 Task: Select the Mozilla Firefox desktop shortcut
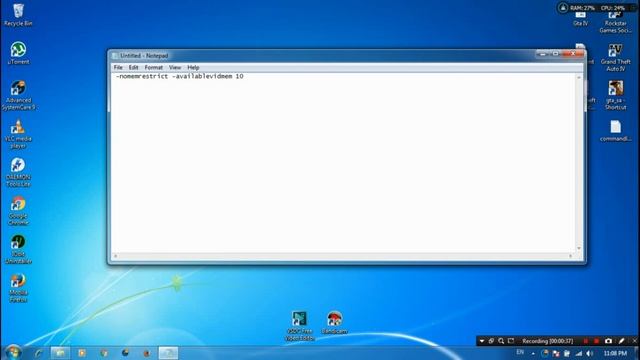[18, 287]
